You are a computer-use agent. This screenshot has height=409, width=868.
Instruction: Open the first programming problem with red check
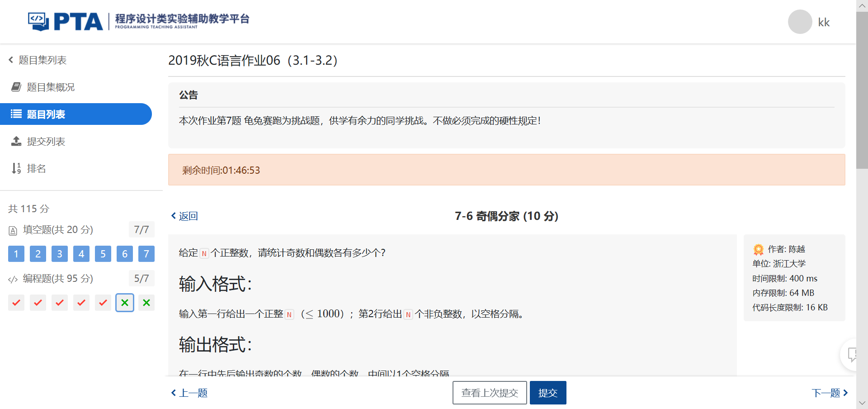[16, 303]
